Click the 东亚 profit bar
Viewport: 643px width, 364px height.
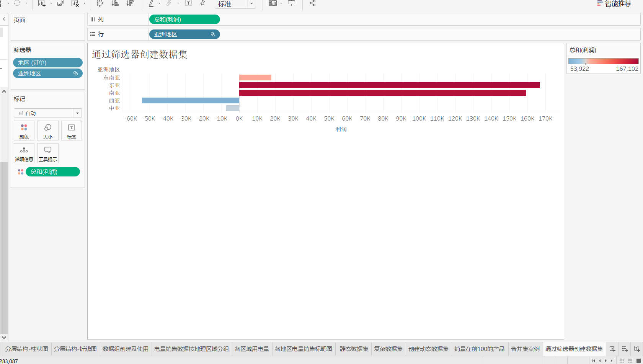pos(390,85)
